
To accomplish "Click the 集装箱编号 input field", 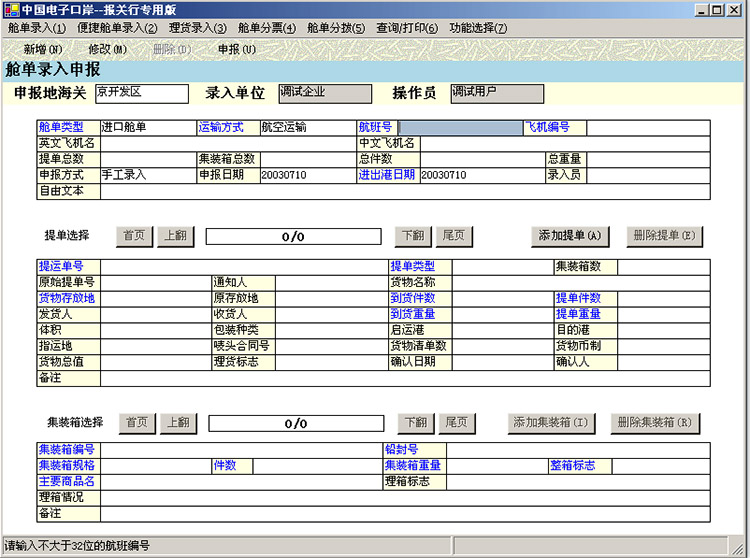I will [240, 450].
